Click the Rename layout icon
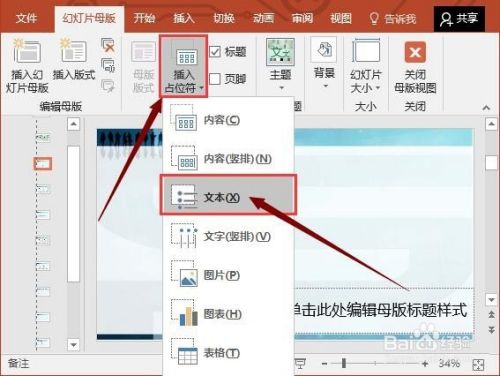Screen dimensions: 500x376 (x=108, y=65)
